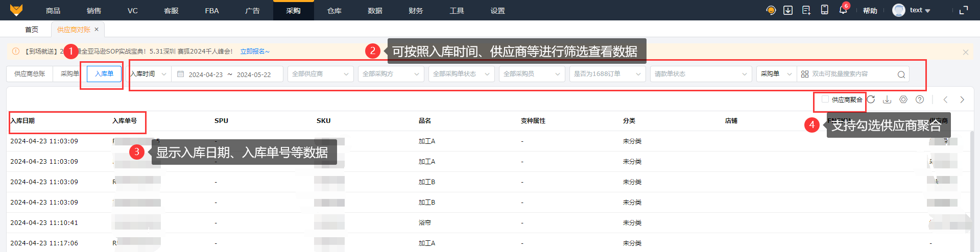Click the start date 2024-04-23 field
980x252 pixels.
pyautogui.click(x=206, y=74)
